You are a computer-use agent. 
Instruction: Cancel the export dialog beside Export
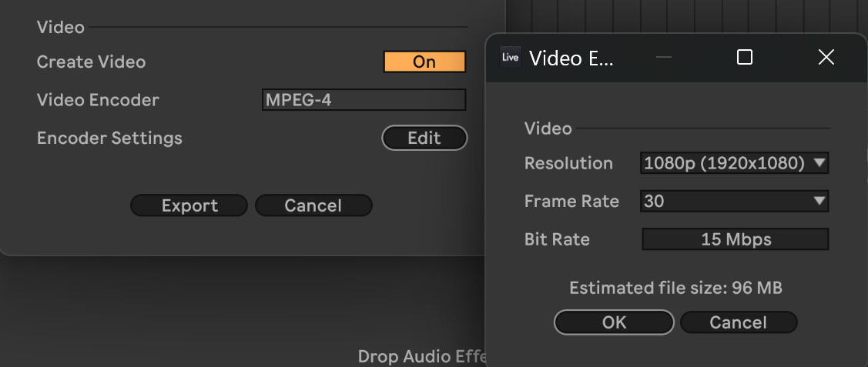pos(313,205)
